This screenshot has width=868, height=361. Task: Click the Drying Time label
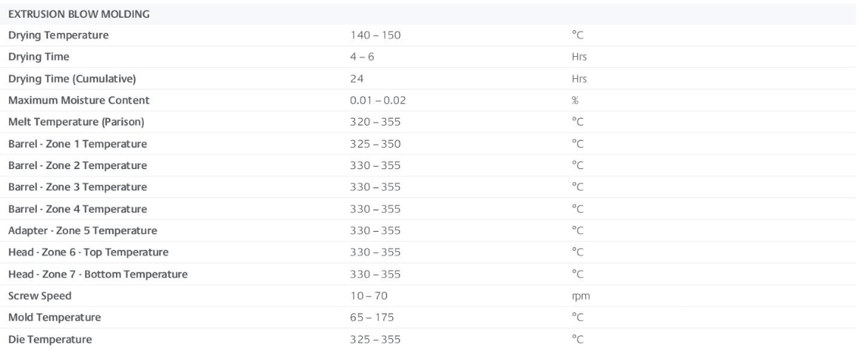click(x=38, y=57)
